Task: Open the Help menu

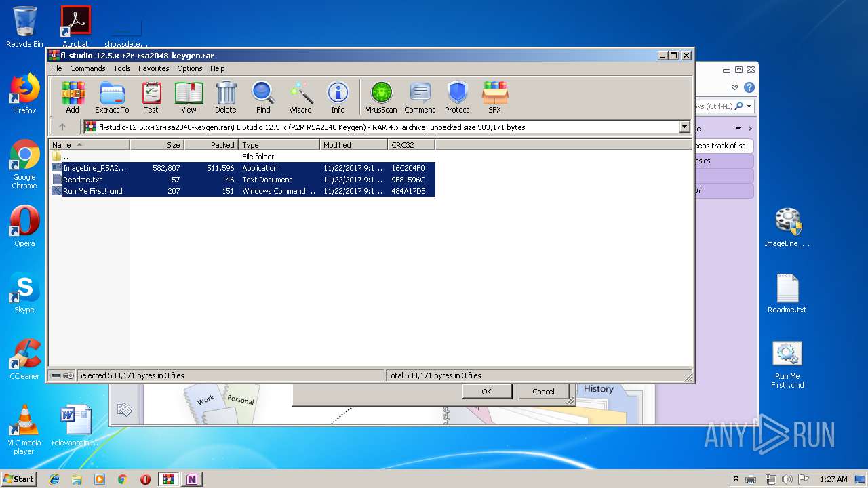Action: (x=217, y=68)
